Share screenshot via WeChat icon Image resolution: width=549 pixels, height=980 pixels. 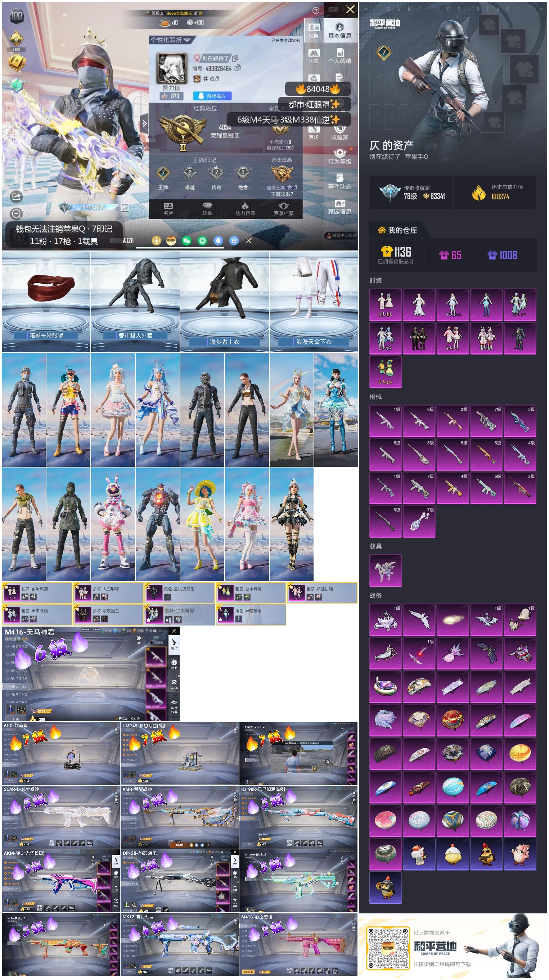(186, 241)
